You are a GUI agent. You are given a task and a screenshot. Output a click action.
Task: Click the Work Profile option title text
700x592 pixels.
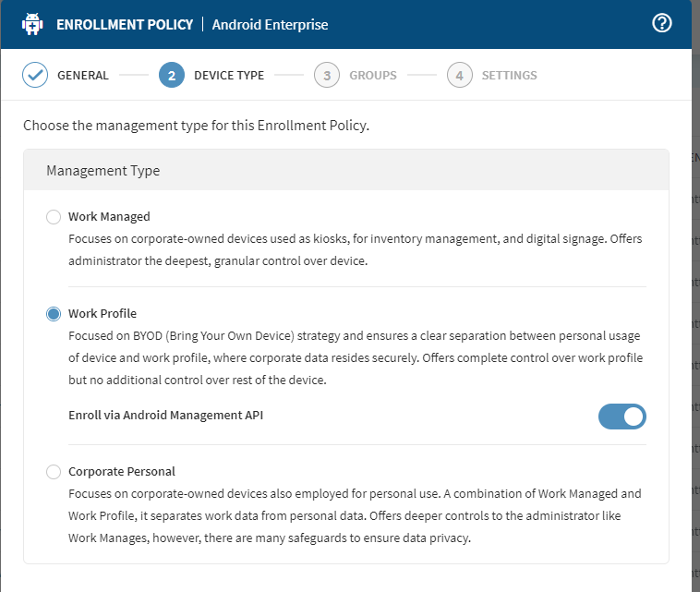103,314
